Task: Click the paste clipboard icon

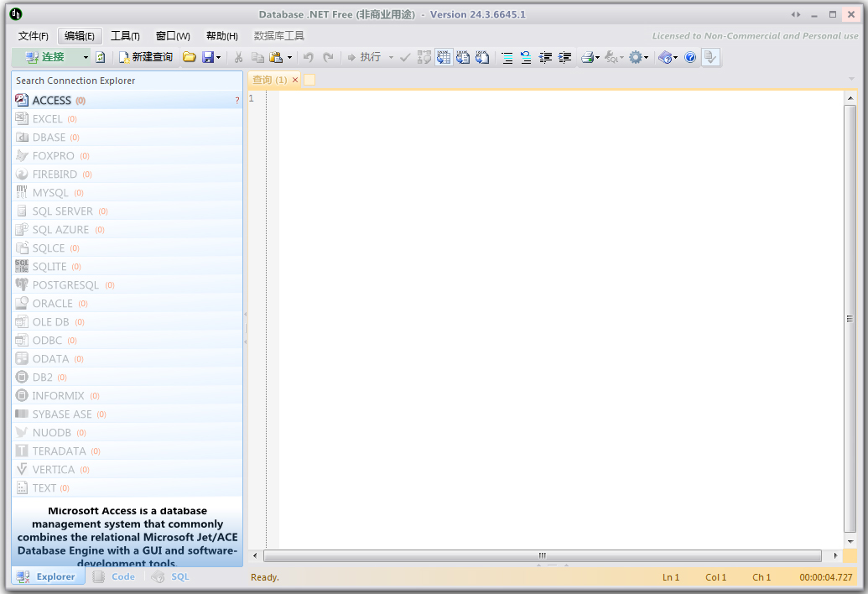Action: click(x=276, y=57)
